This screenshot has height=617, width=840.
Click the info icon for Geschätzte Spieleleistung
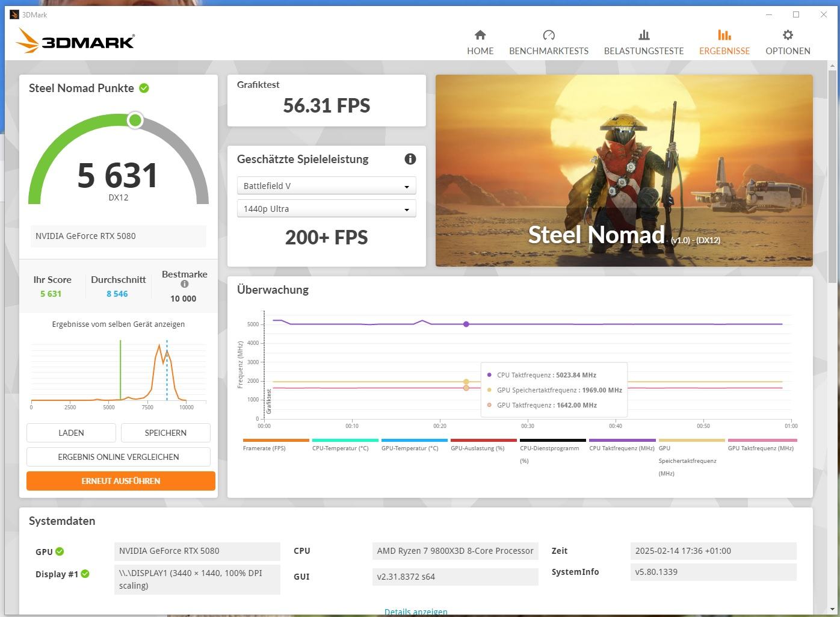coord(410,159)
